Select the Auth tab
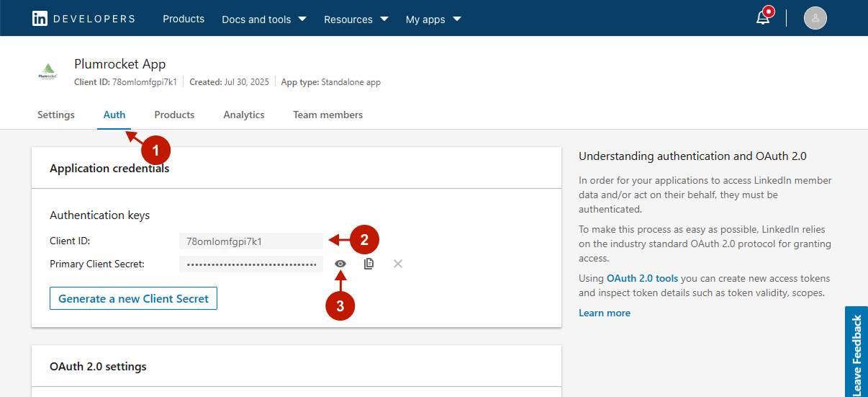 click(114, 115)
